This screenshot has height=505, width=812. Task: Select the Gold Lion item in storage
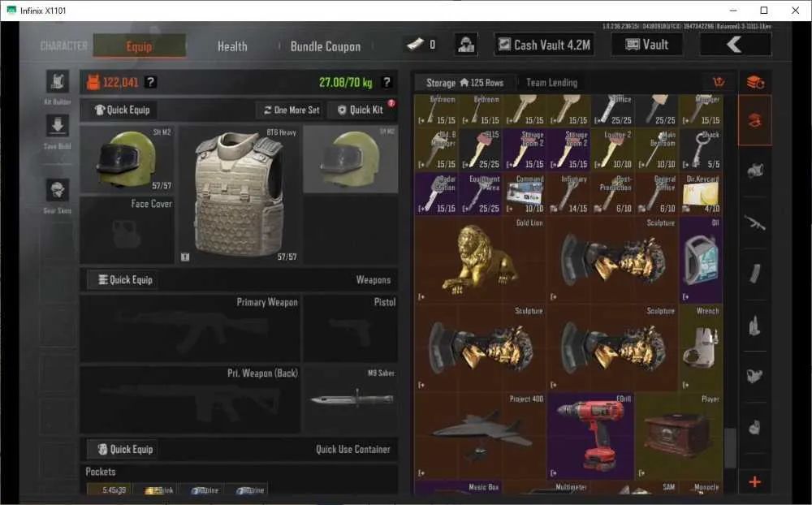click(x=480, y=260)
